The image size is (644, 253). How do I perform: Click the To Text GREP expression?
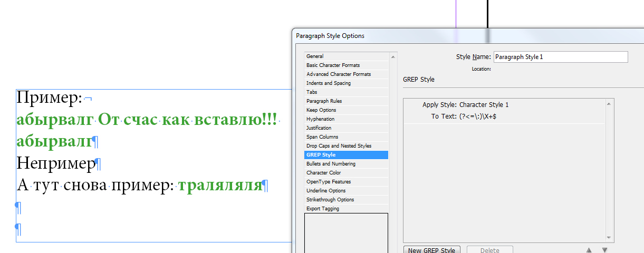(x=477, y=116)
